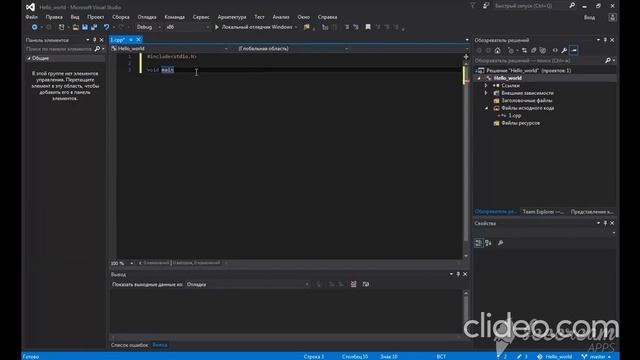Click Hello_world repository in status bar
Image resolution: width=640 pixels, height=360 pixels.
point(554,357)
